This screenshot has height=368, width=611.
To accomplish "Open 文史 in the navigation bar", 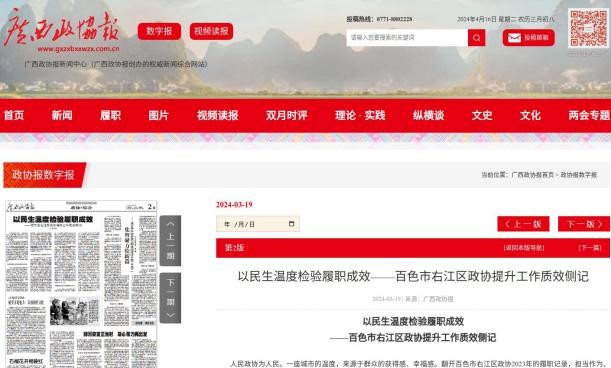I will 482,115.
